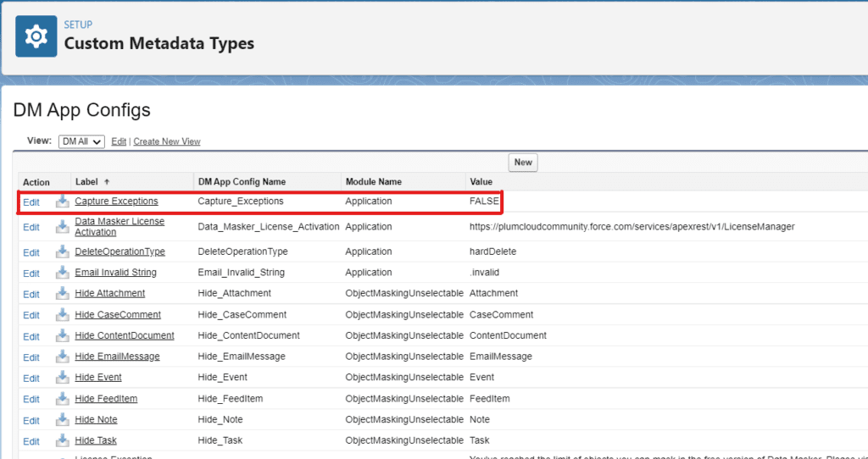Edit the Hide FeedItem row

(x=31, y=399)
